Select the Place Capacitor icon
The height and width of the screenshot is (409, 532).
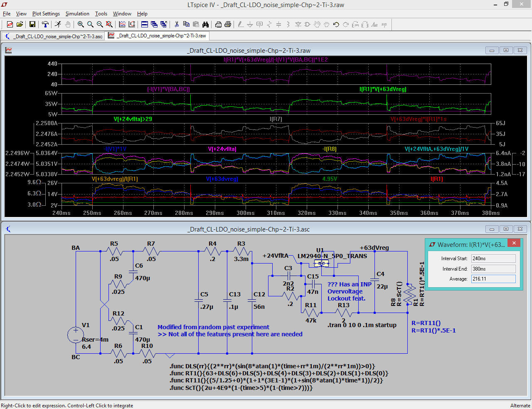(279, 25)
